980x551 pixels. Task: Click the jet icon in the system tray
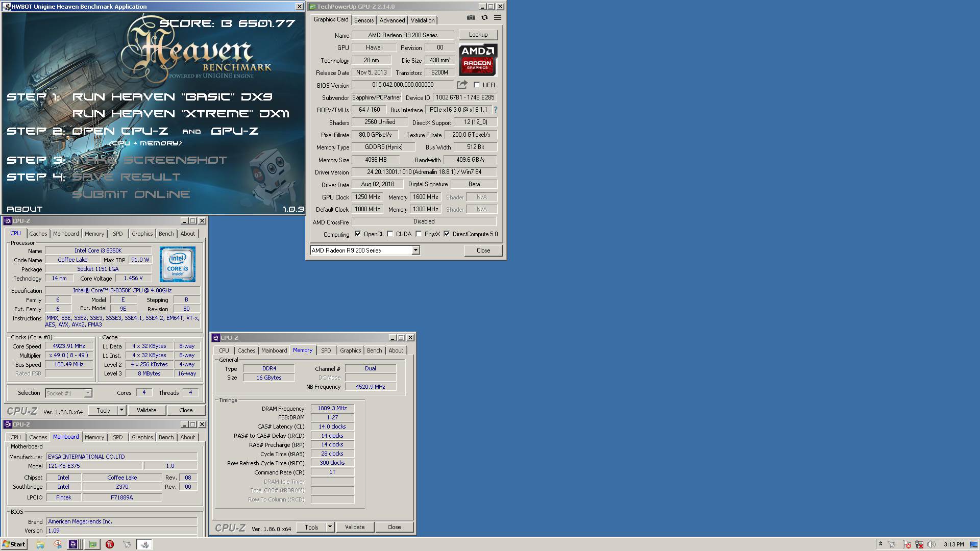coord(891,544)
